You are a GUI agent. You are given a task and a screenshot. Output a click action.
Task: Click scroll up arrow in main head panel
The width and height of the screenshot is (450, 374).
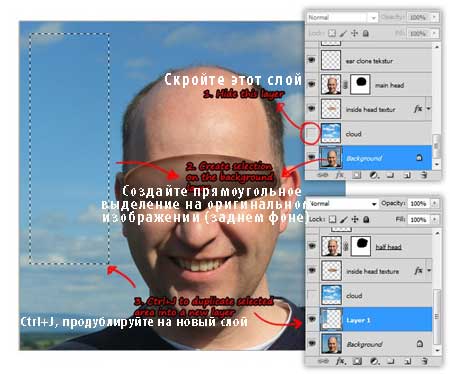point(436,47)
